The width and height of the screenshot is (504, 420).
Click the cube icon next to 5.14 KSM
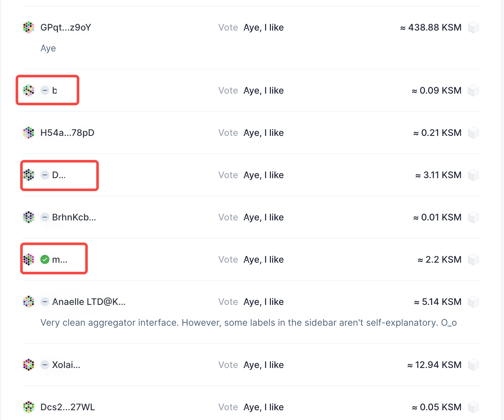473,302
